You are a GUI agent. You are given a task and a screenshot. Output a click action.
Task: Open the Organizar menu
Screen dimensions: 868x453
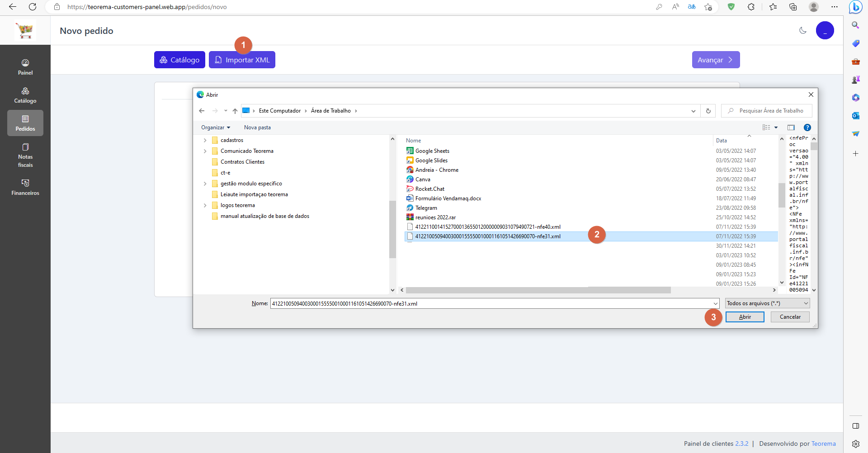(x=216, y=127)
